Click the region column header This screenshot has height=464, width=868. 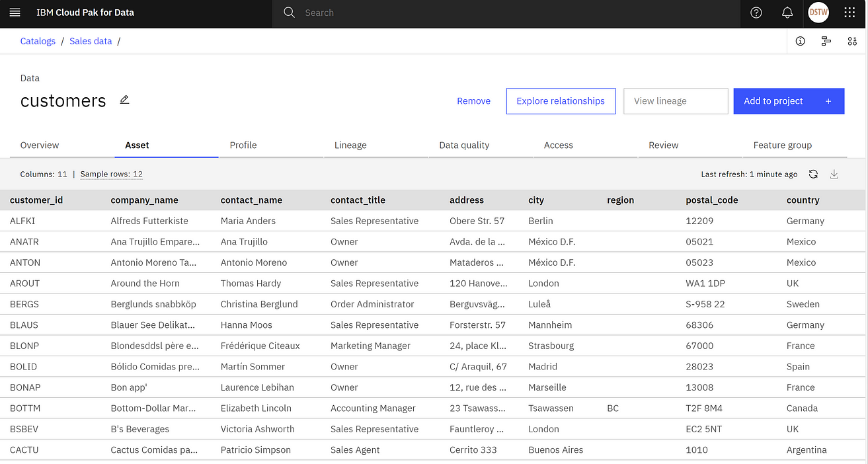point(620,200)
